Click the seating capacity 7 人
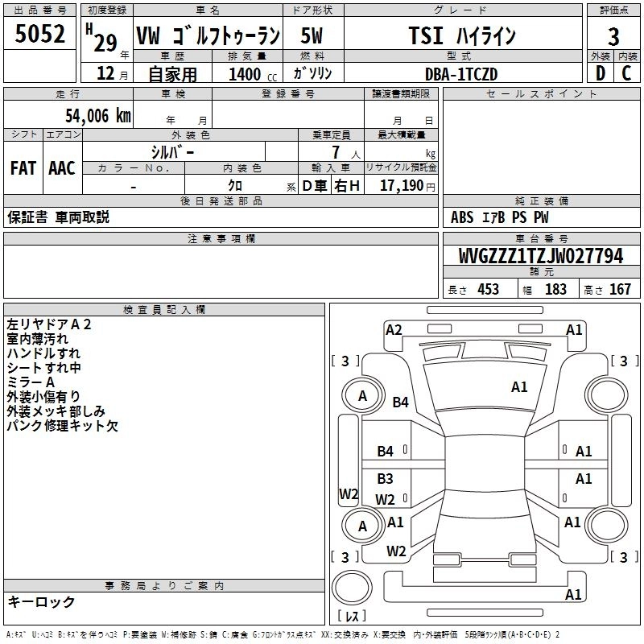 pos(346,152)
